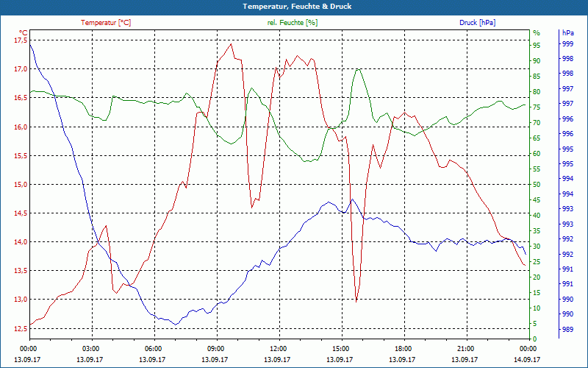Click the '18:00' time axis label

tap(404, 348)
